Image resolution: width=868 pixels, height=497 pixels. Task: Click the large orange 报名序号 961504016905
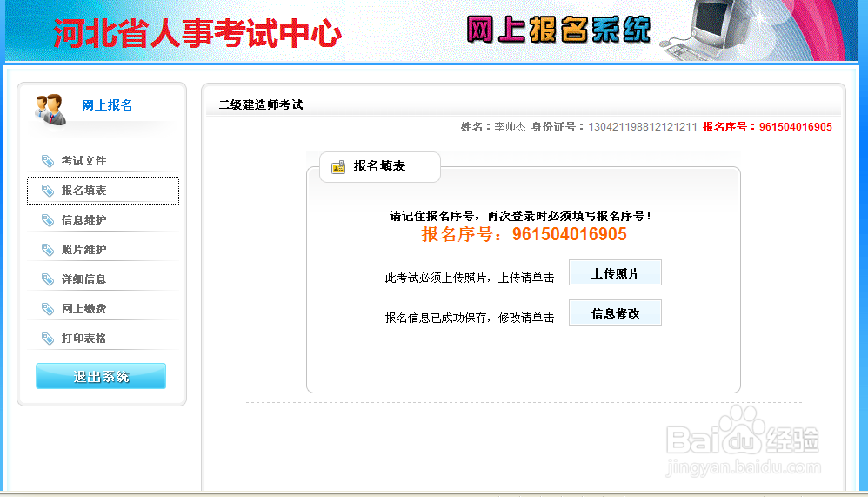coord(524,234)
